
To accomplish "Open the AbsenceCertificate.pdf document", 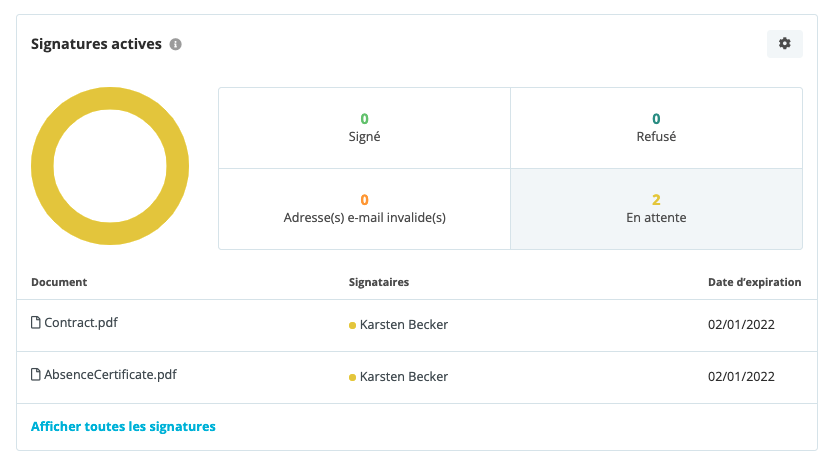I will click(x=110, y=374).
